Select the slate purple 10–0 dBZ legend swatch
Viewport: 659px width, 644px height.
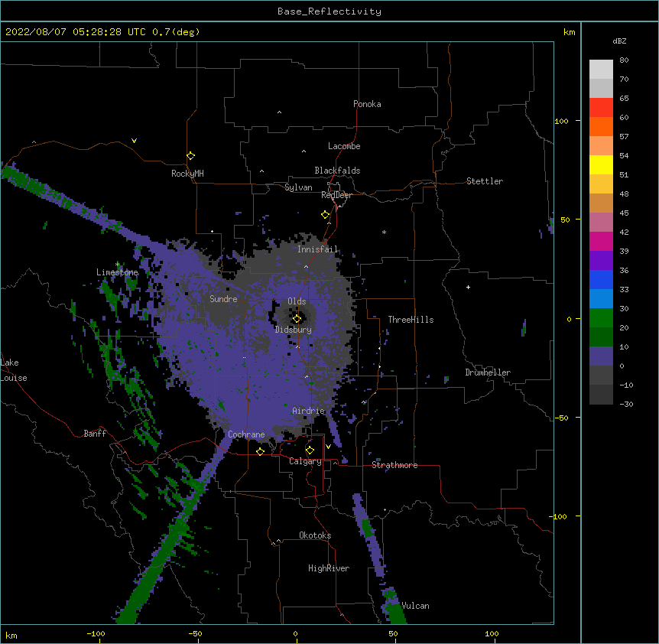click(601, 356)
